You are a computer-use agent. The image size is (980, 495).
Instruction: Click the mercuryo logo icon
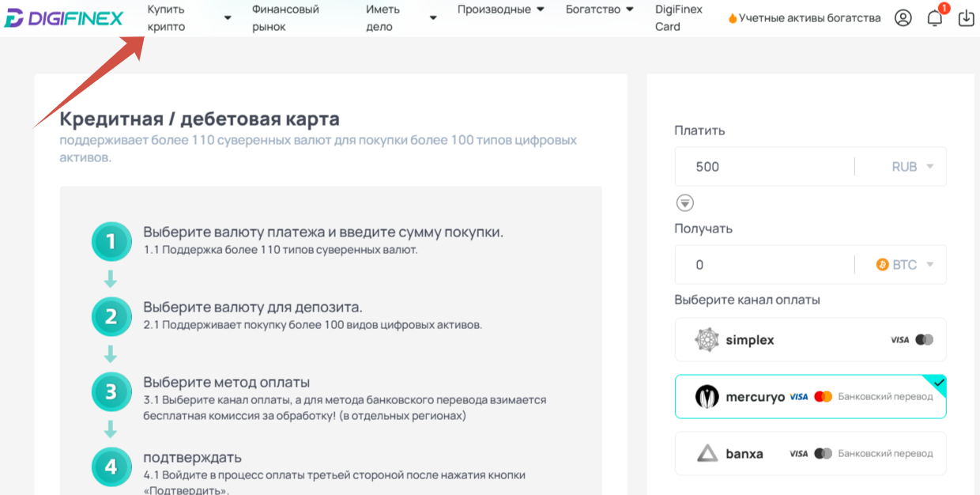[x=707, y=397]
